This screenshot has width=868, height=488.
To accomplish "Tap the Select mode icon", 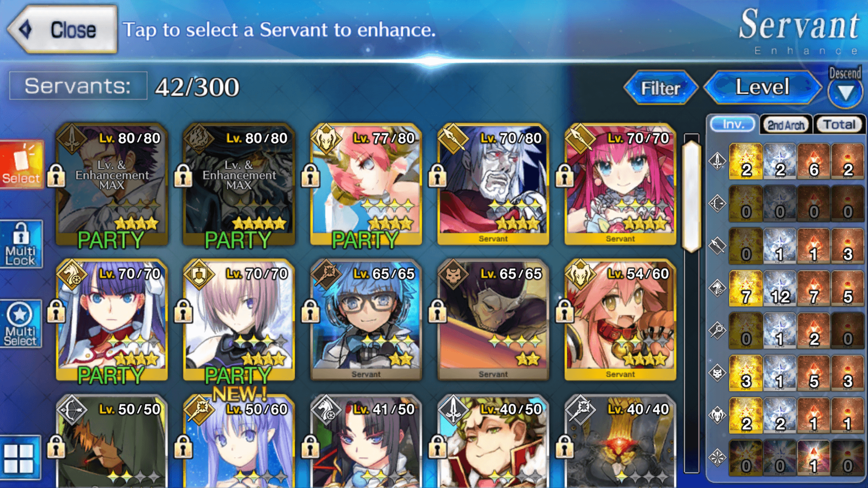I will [x=21, y=164].
